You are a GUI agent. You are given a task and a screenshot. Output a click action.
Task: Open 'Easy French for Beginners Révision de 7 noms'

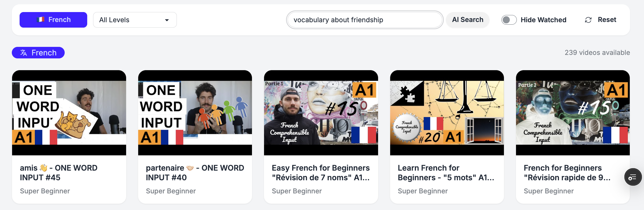(321, 172)
